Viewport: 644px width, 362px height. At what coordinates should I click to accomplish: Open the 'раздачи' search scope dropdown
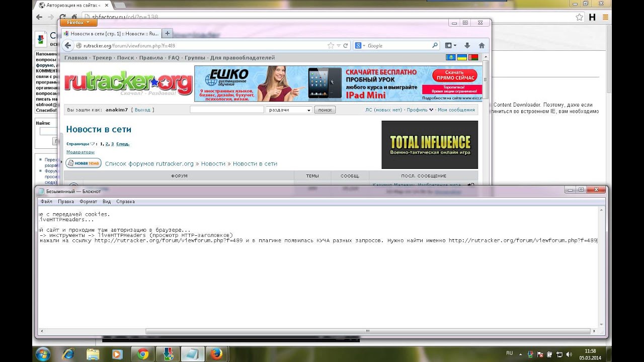point(289,110)
